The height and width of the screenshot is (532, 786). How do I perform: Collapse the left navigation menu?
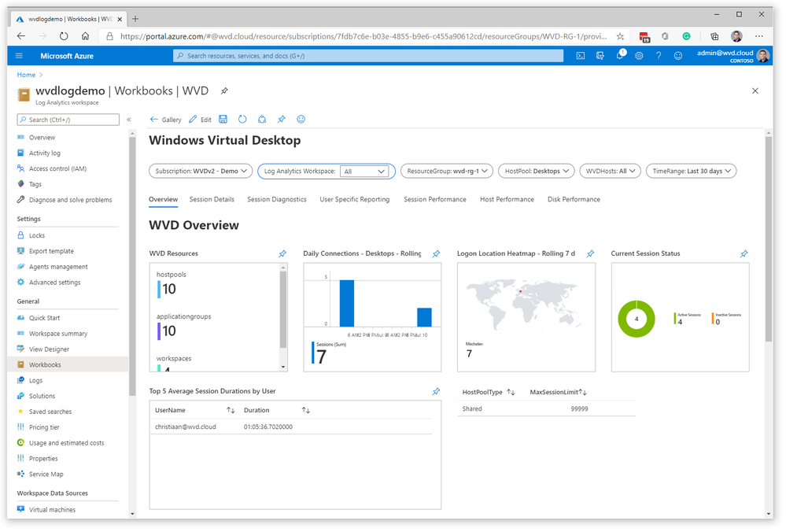pos(129,120)
